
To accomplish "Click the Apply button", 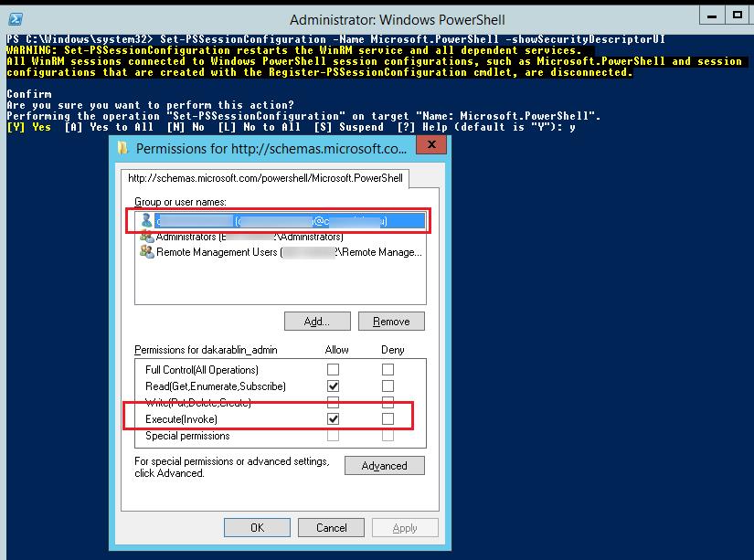I will point(405,527).
